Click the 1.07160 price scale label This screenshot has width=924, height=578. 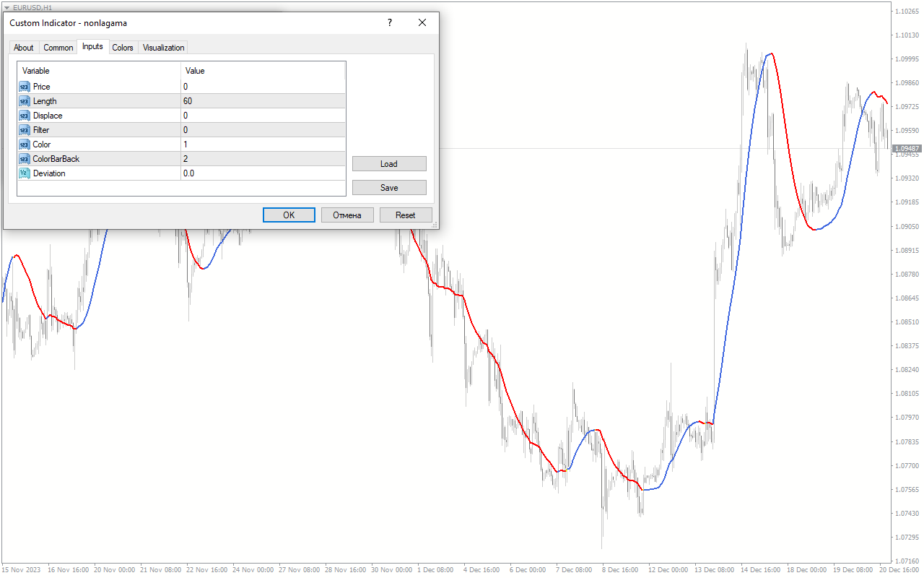pyautogui.click(x=907, y=561)
